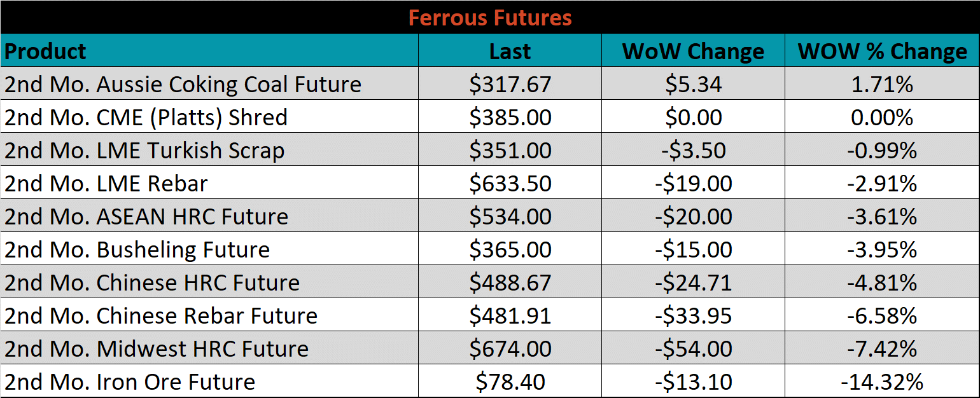980x398 pixels.
Task: Select Midwest HRC Future WoW change -$54.00
Action: (693, 348)
